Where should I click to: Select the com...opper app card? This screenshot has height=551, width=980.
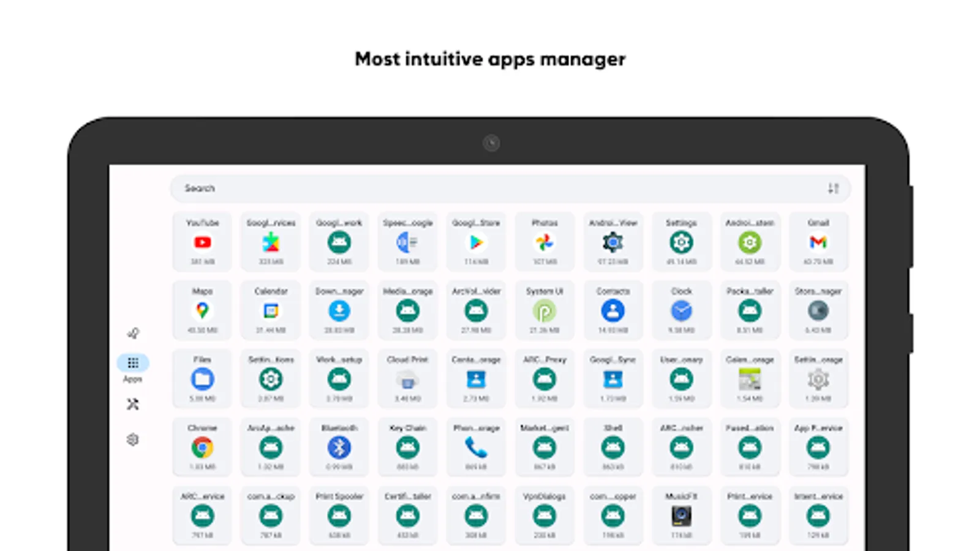[x=612, y=516]
